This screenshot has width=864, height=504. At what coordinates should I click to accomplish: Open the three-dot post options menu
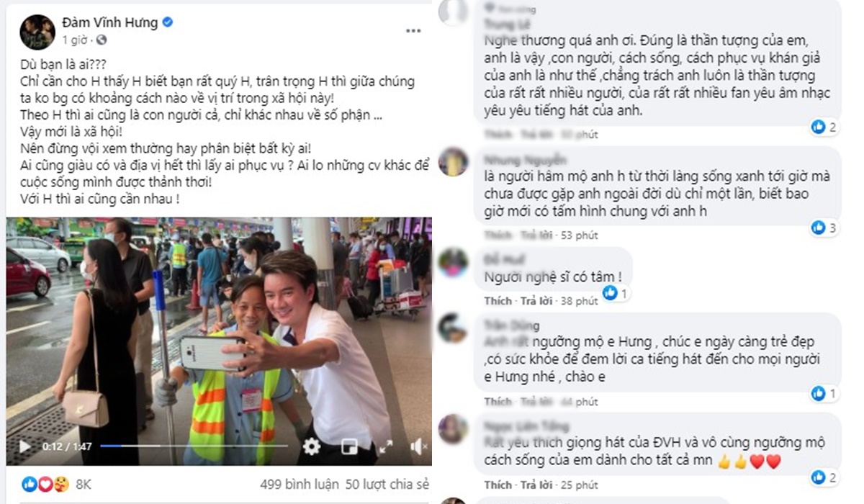point(413,31)
